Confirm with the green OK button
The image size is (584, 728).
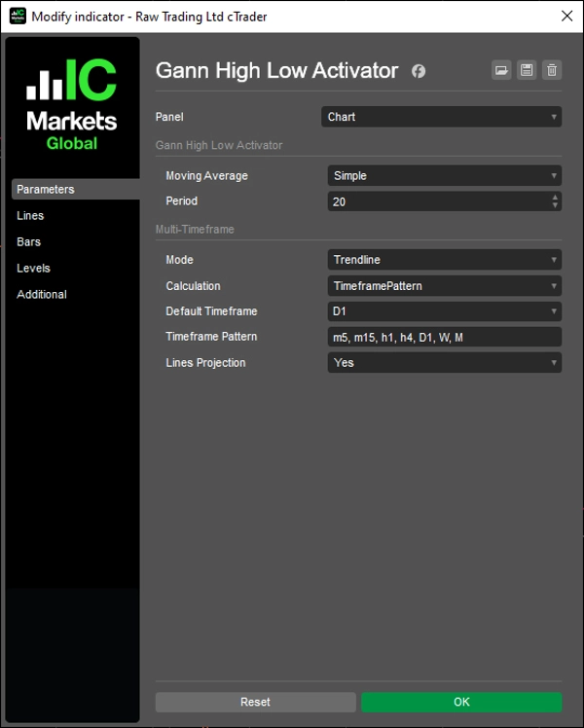(x=461, y=702)
